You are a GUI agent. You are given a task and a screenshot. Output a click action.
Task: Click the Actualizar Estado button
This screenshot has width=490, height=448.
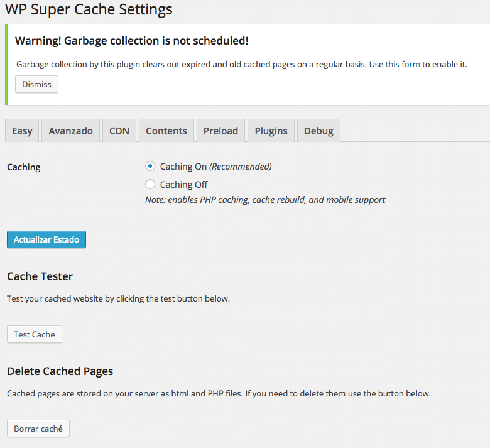[46, 239]
